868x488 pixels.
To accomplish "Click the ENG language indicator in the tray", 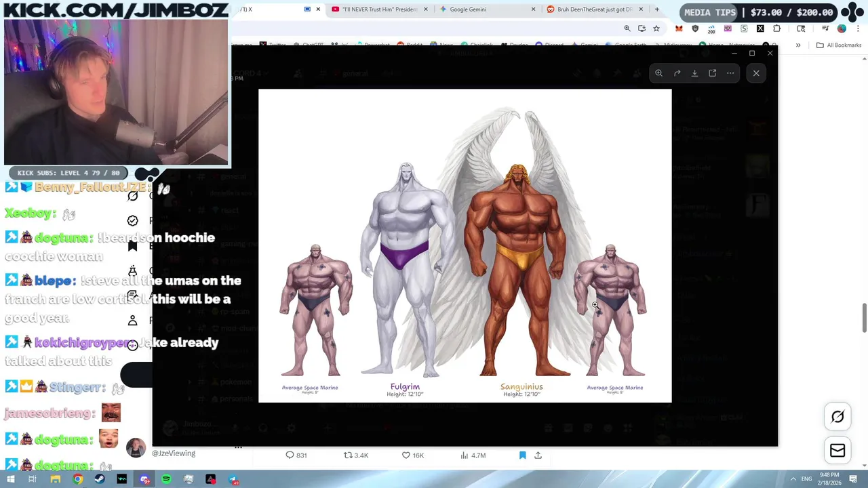I will 807,479.
